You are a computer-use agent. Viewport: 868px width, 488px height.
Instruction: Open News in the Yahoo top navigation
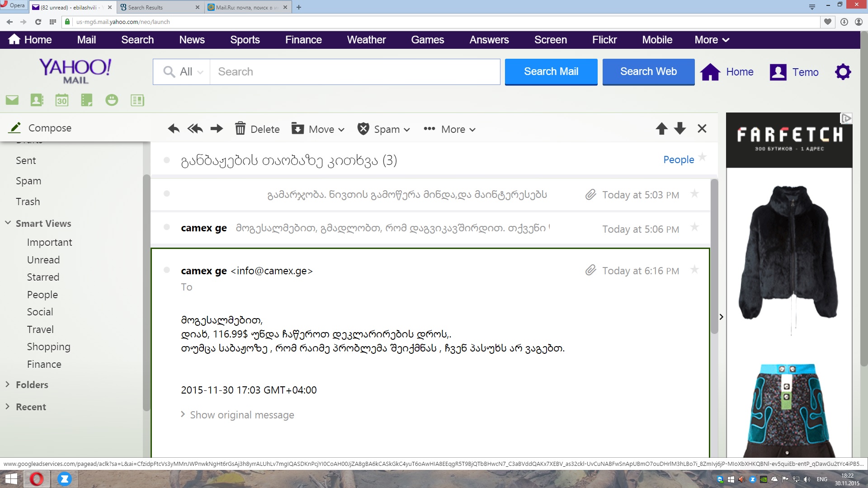[192, 40]
